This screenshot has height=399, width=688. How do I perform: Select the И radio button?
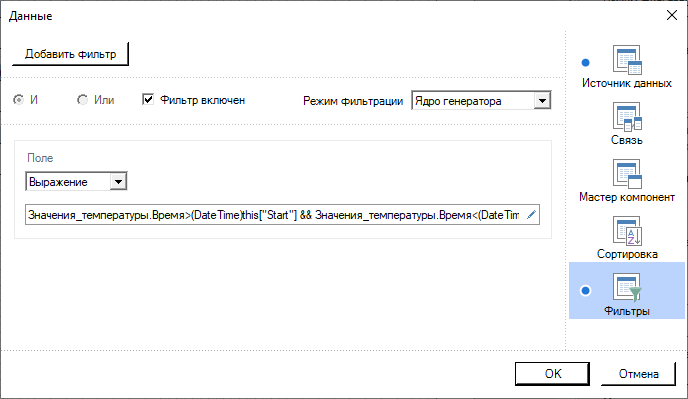coord(18,100)
